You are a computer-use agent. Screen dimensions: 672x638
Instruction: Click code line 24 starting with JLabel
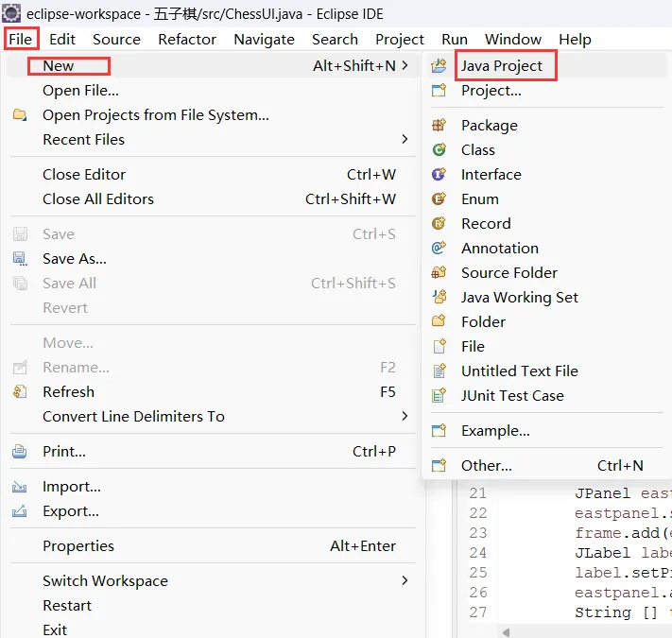[623, 553]
